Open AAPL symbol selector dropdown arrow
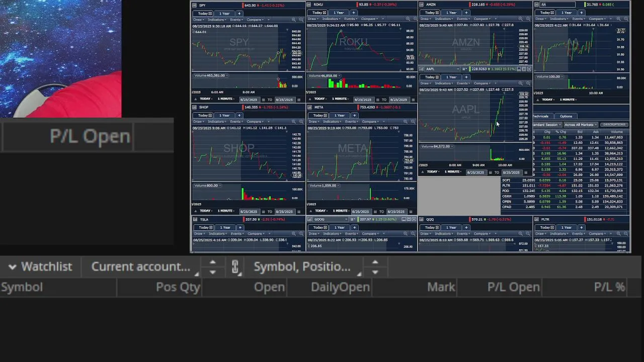The height and width of the screenshot is (362, 644). click(x=458, y=69)
